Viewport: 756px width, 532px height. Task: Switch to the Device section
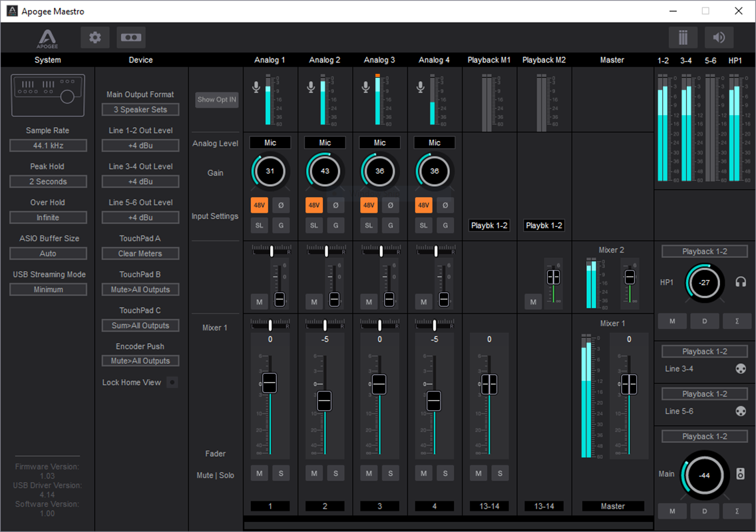[140, 60]
